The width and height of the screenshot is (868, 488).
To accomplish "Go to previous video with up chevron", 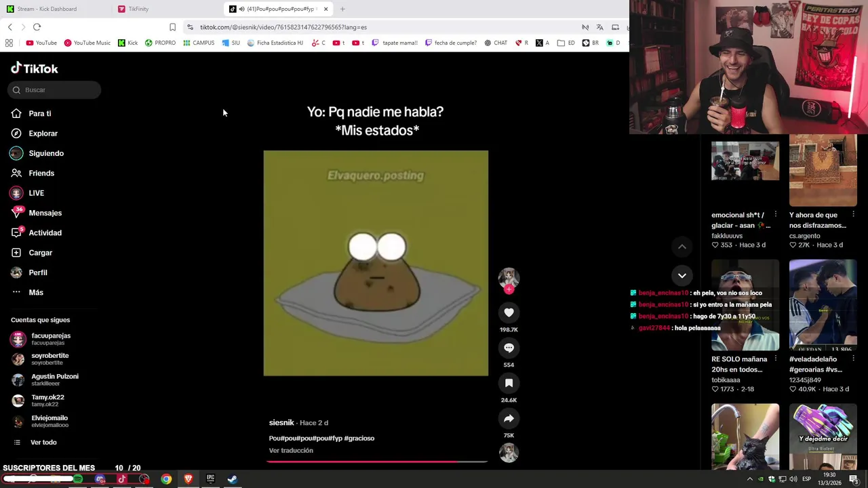I will click(x=682, y=247).
